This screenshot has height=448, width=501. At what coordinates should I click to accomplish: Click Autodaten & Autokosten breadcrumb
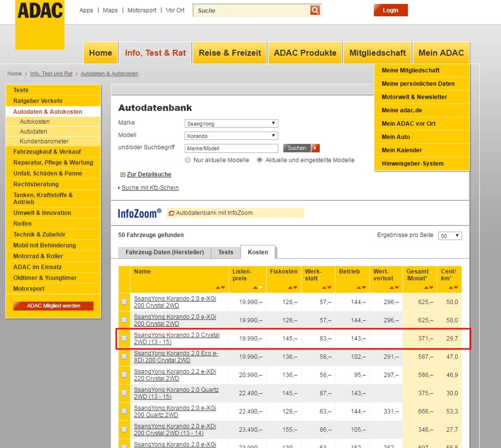tap(109, 74)
